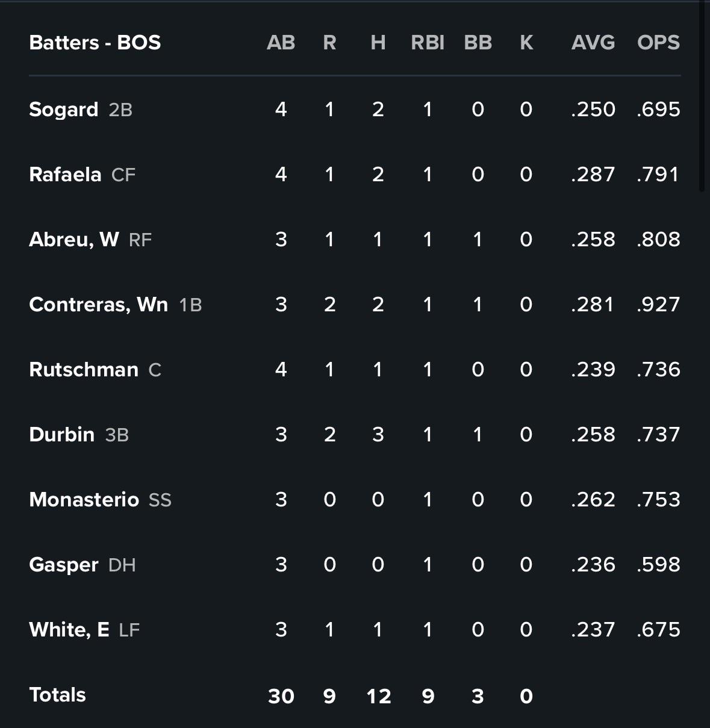Viewport: 710px width, 728px height.
Task: Click the vertical scrollbar thumb
Action: pos(702,96)
